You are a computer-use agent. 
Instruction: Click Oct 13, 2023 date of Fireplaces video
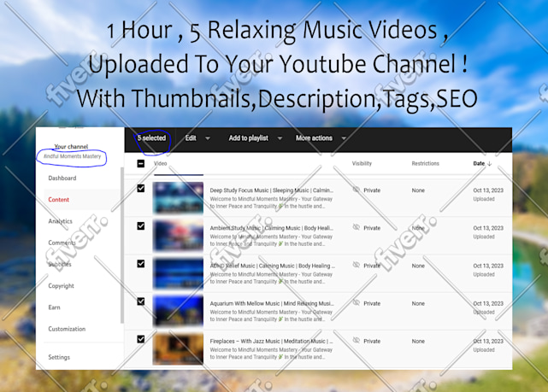tap(488, 341)
